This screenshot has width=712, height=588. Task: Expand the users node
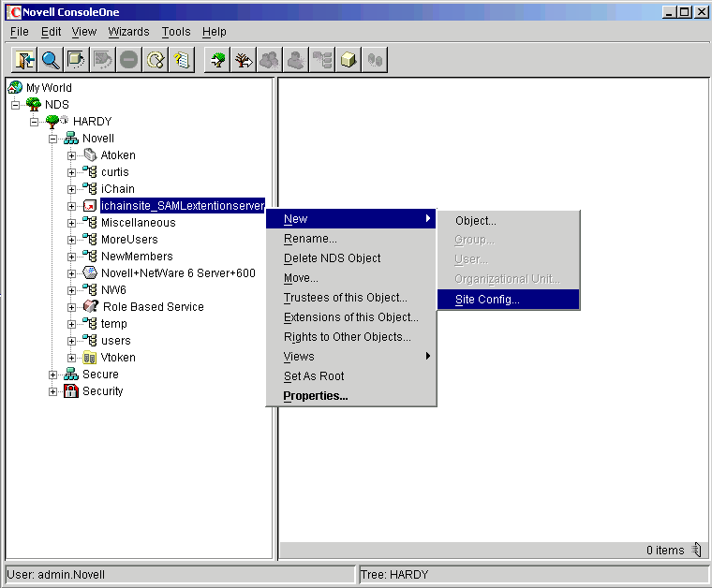pyautogui.click(x=71, y=341)
